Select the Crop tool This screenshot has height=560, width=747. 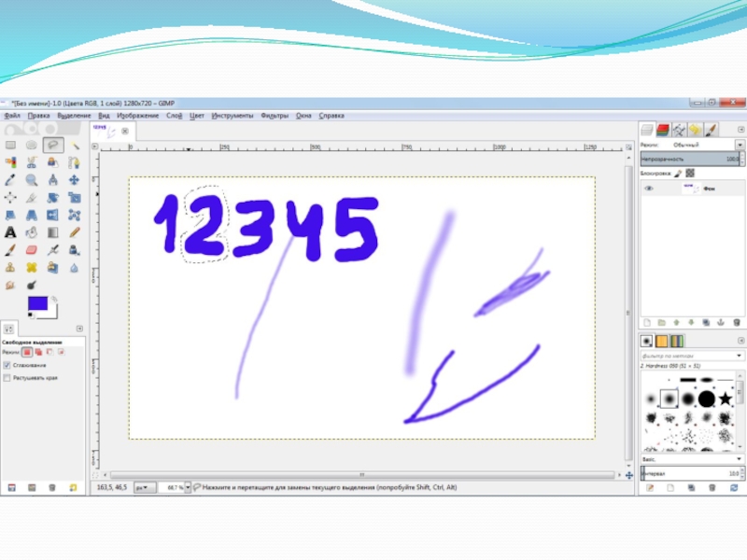(x=32, y=198)
